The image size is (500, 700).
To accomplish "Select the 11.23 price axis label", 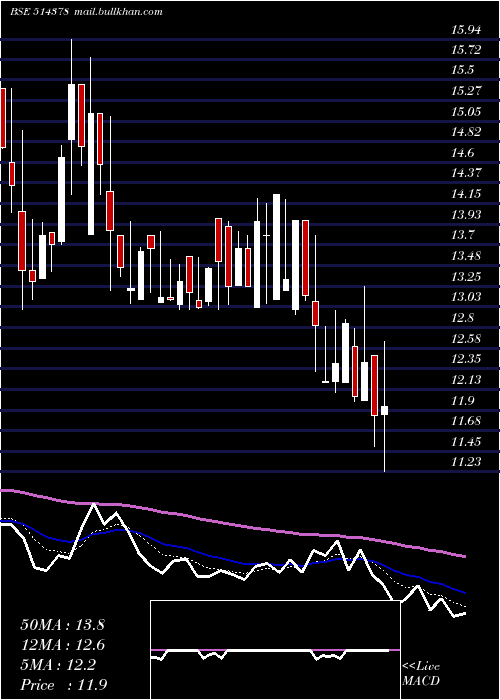I will pos(466,462).
